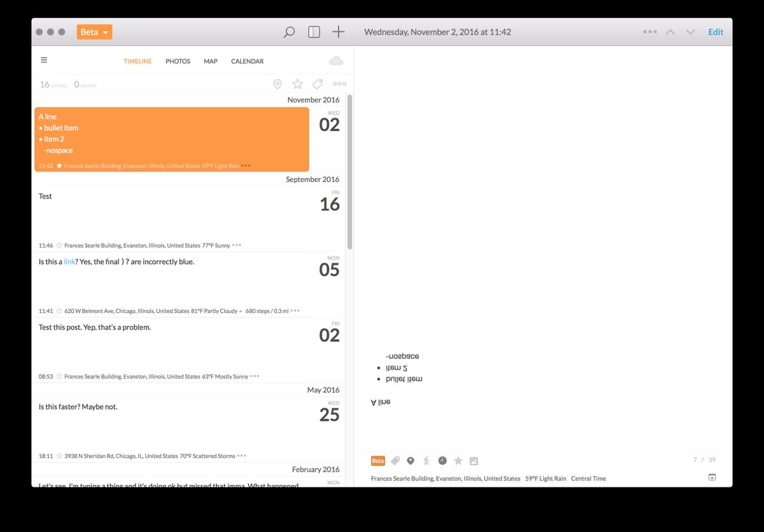The image size is (764, 532).
Task: Toggle the sidebar panel view icon
Action: [314, 32]
